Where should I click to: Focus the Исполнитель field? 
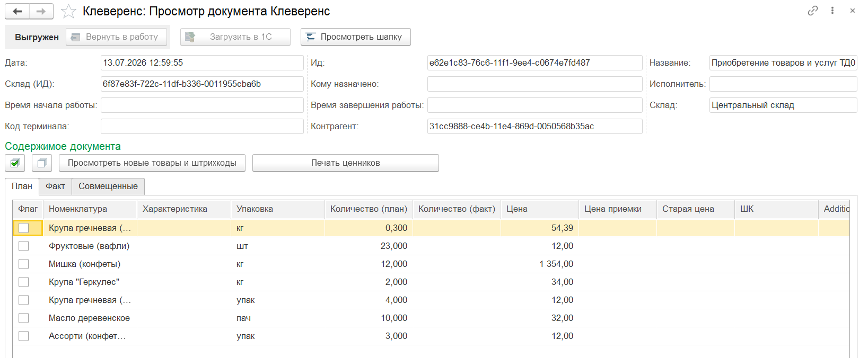783,84
